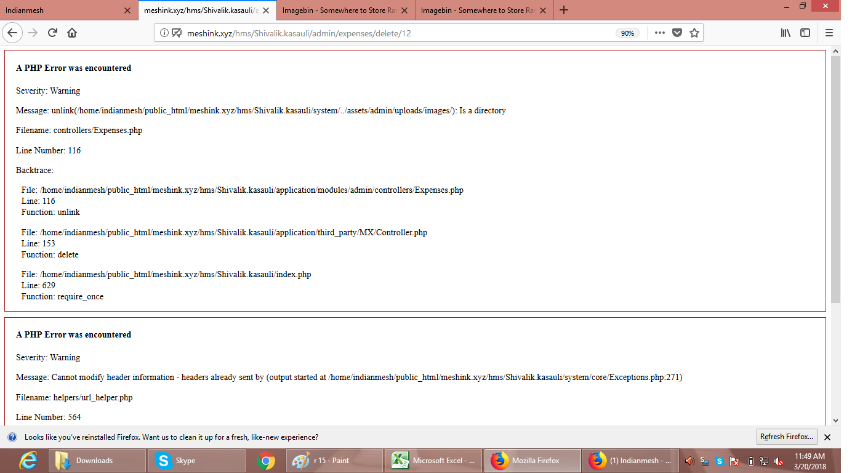Screen dimensions: 868x473
Task: Open page actions three-dots menu
Action: 659,33
